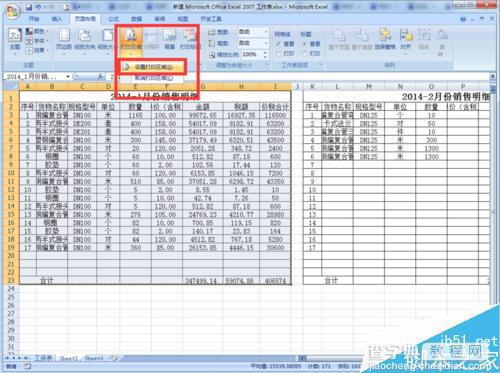Click cell showing 99572.65
This screenshot has width=500, height=373.
pyautogui.click(x=203, y=115)
